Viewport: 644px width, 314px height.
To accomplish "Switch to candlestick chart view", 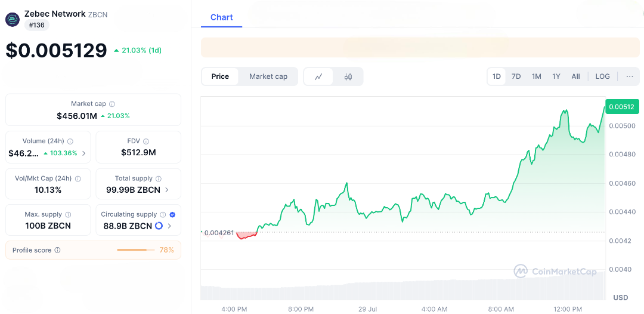I will 348,76.
